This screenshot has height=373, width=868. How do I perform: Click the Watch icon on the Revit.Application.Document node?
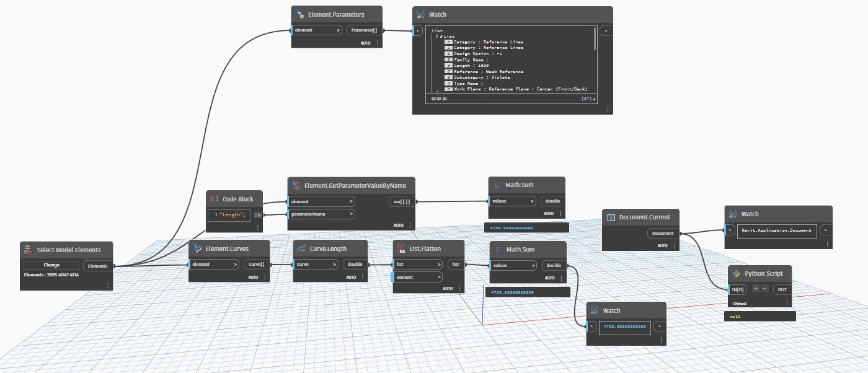[x=733, y=214]
